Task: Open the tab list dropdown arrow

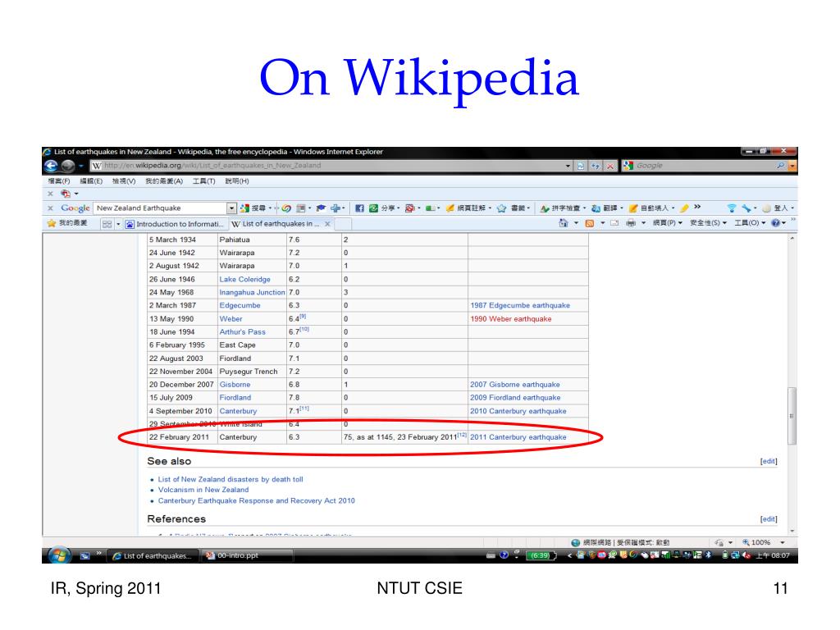Action: [x=118, y=224]
